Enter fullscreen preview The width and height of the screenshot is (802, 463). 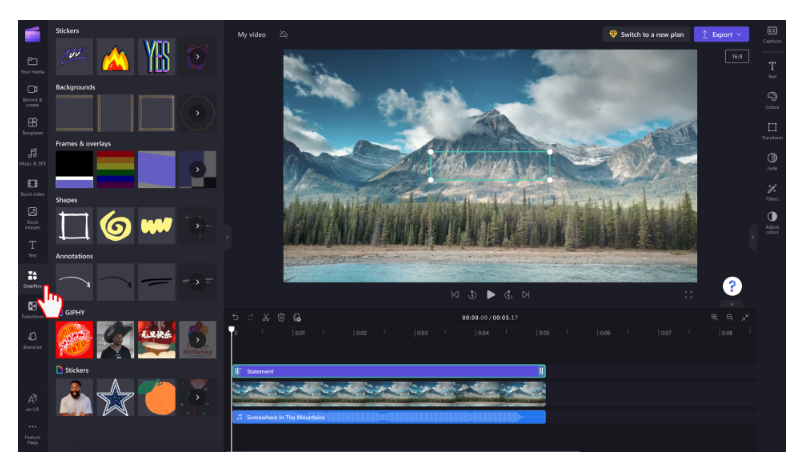[x=688, y=295]
